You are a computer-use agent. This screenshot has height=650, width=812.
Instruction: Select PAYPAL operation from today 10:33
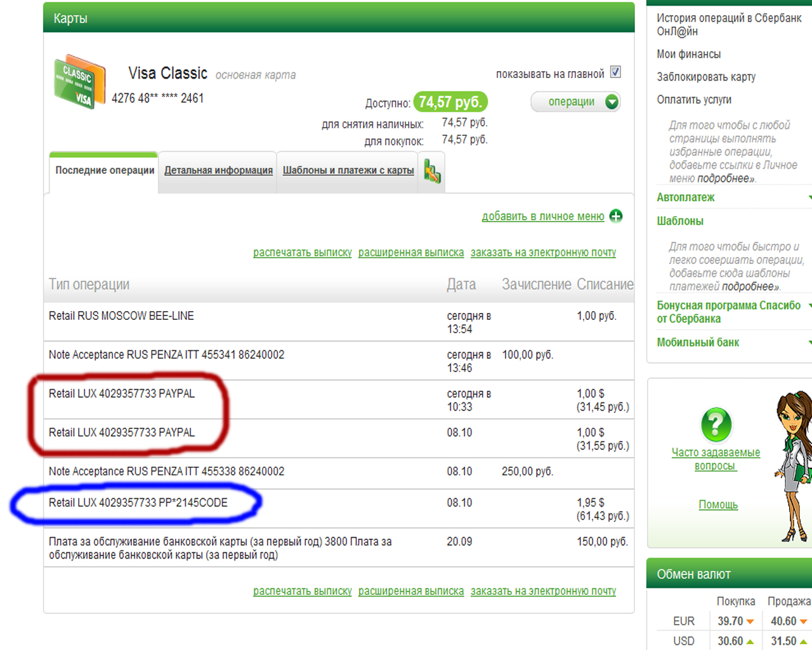(x=339, y=399)
